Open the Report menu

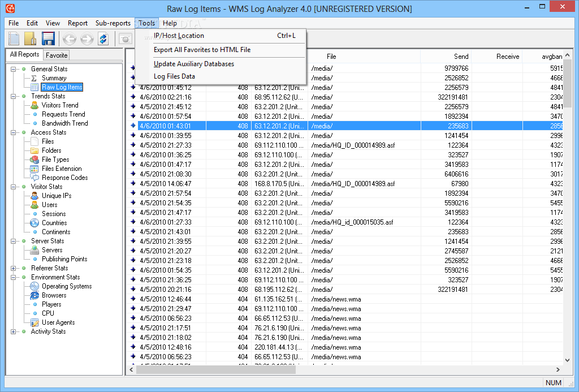(77, 23)
